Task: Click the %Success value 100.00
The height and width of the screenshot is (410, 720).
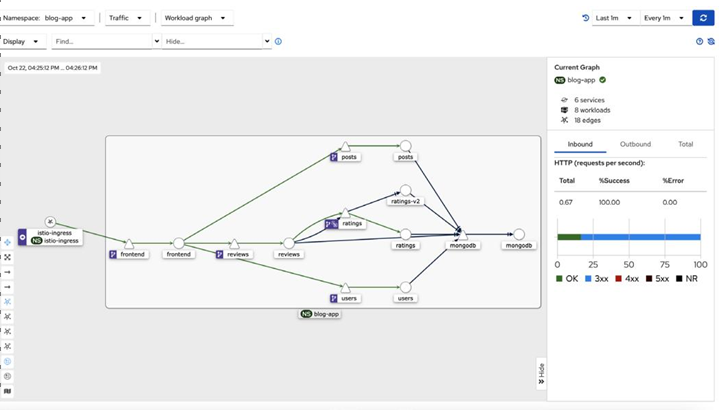Action: tap(609, 202)
